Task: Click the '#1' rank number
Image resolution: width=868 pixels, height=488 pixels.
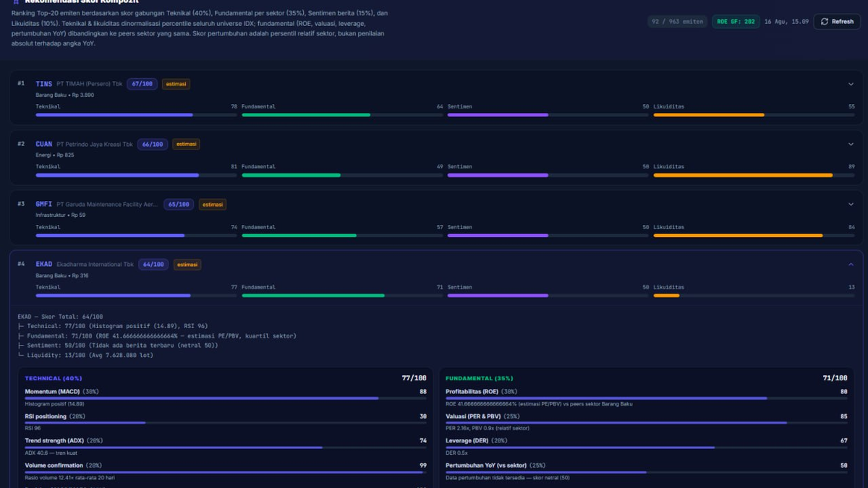Action: point(21,84)
